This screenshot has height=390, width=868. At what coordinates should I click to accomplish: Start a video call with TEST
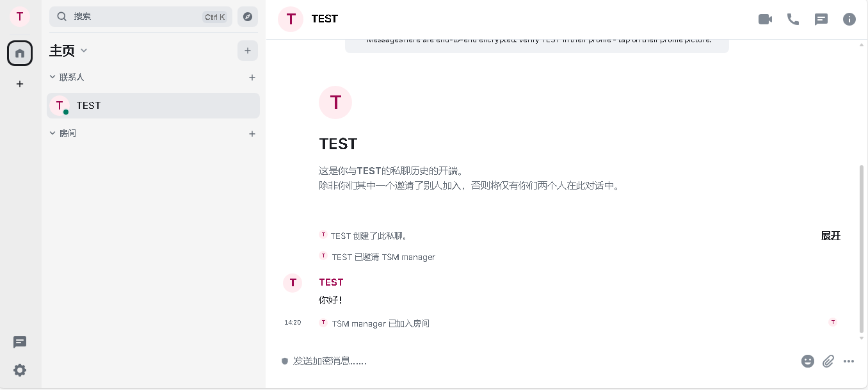pos(765,19)
